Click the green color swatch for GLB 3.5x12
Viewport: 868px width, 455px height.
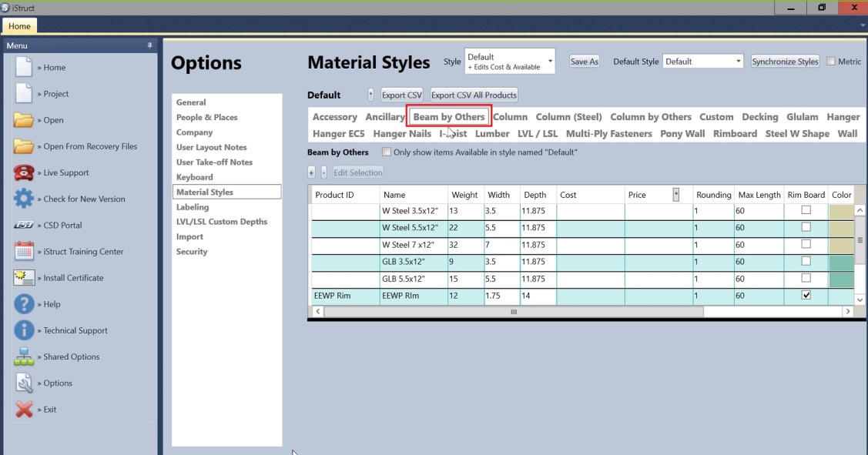click(x=842, y=262)
